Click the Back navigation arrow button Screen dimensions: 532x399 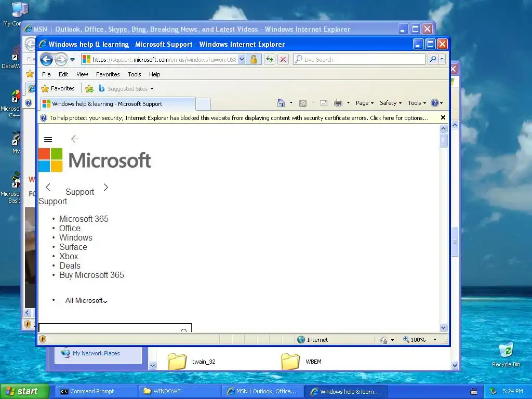pos(46,59)
